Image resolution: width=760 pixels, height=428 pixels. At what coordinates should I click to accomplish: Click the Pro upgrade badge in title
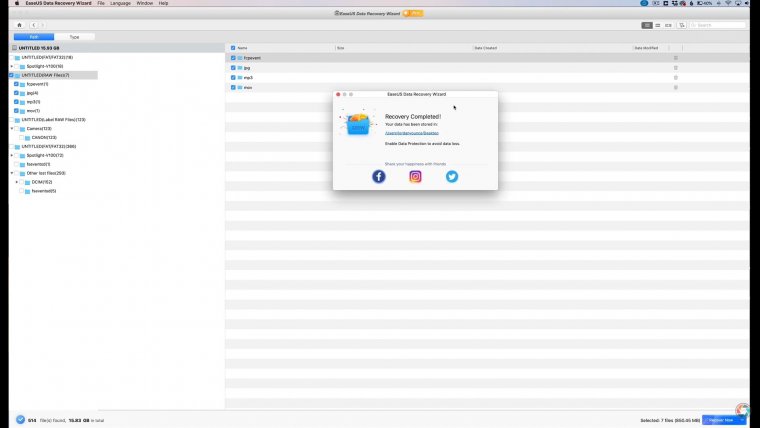click(413, 13)
